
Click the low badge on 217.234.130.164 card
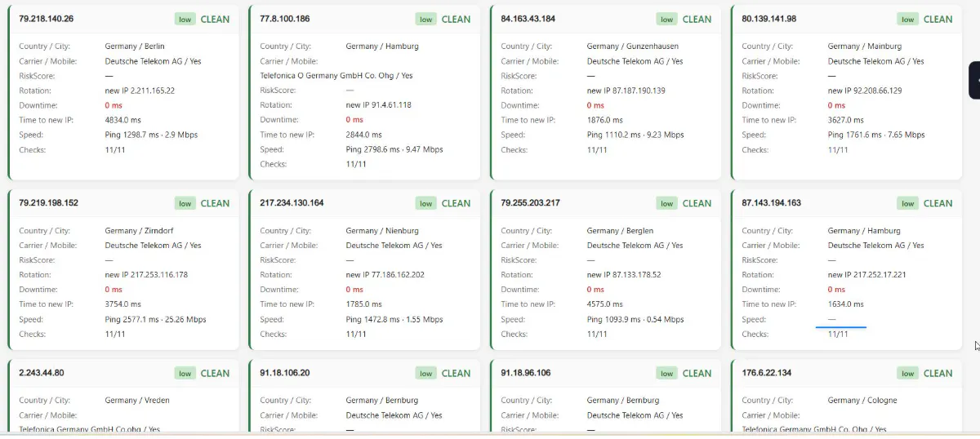(426, 204)
